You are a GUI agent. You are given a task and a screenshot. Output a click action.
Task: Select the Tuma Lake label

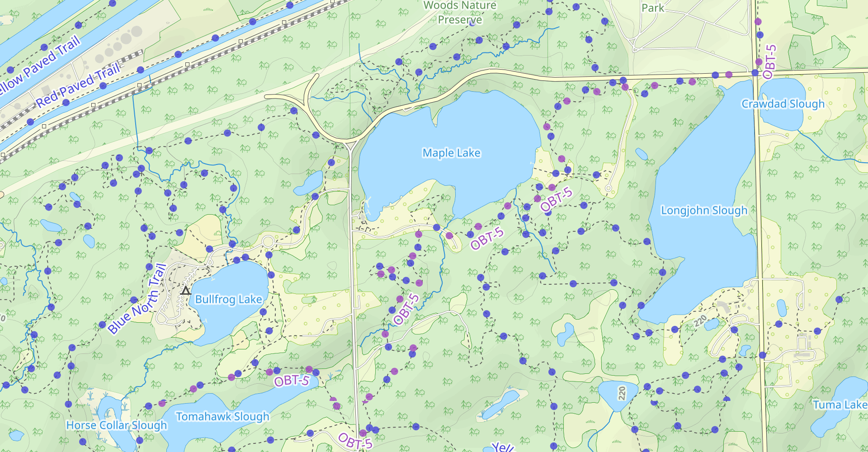[840, 405]
